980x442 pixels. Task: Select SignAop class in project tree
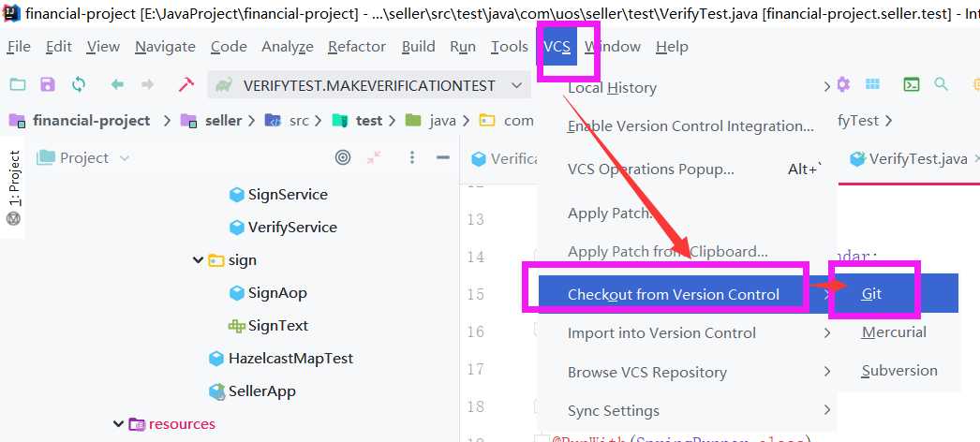click(277, 292)
